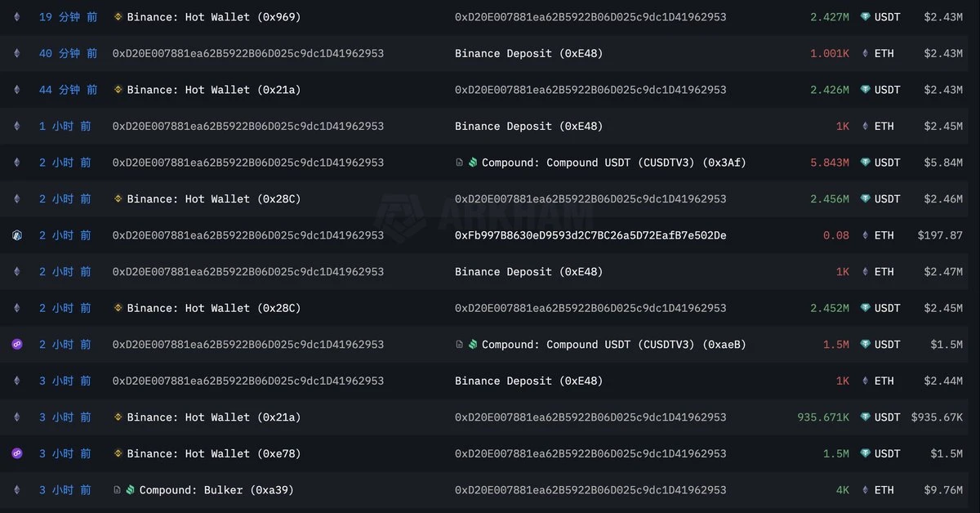Click Ethereum chain icon on 19 分钟 前 row
This screenshot has height=513, width=980.
click(17, 17)
